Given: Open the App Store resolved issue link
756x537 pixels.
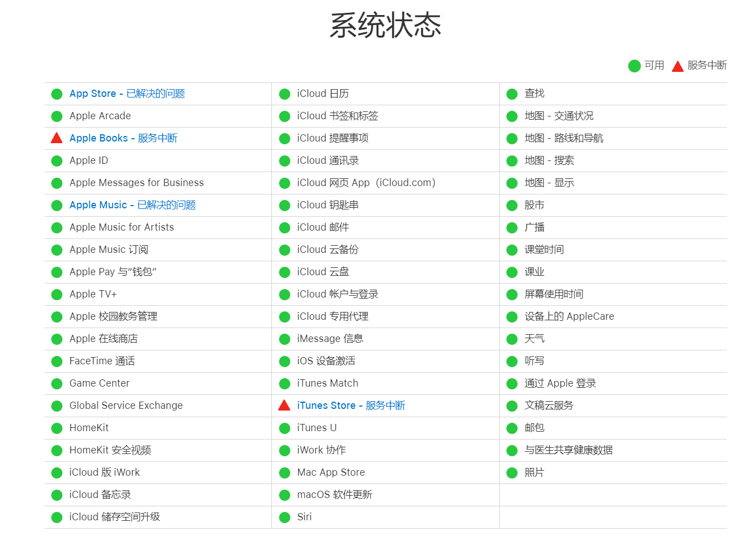Looking at the screenshot, I should [127, 94].
